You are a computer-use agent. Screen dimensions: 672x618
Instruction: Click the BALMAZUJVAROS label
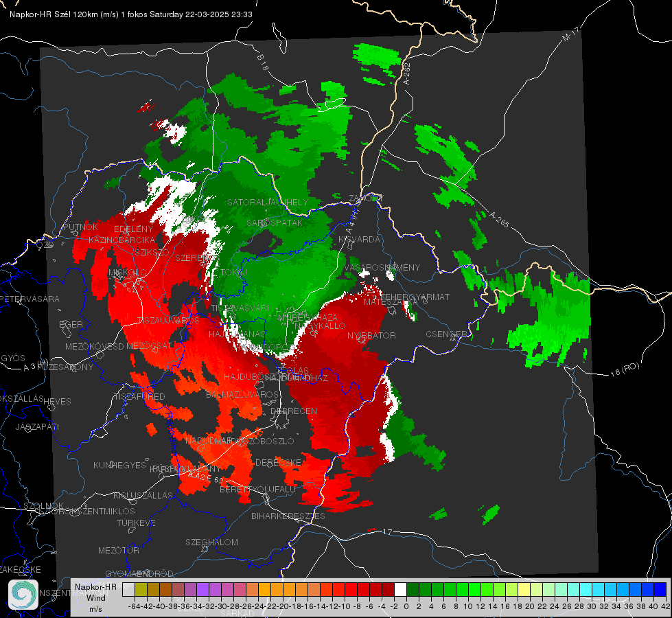tap(242, 395)
